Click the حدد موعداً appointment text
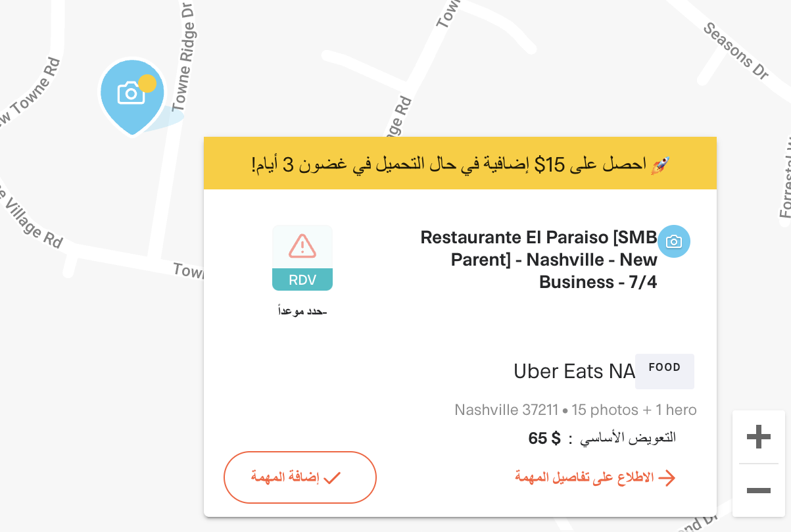 coord(302,311)
